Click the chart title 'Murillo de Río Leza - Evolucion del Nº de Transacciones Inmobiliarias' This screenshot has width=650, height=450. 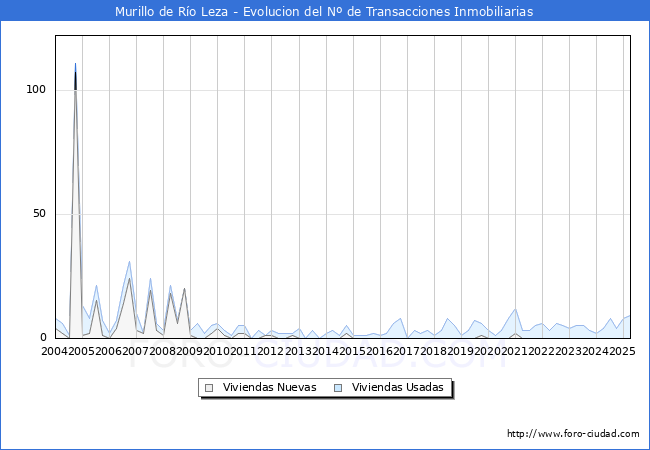pos(324,12)
